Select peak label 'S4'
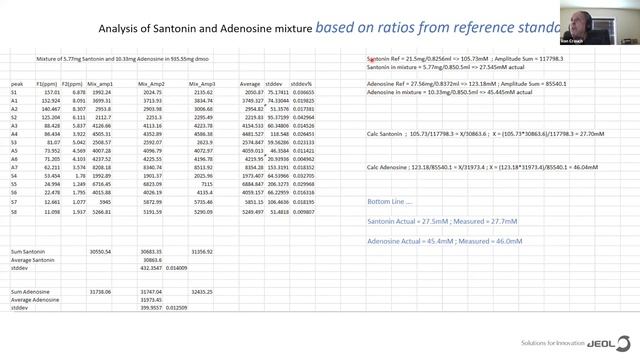Viewport: 640px width, 360px height. [x=14, y=176]
